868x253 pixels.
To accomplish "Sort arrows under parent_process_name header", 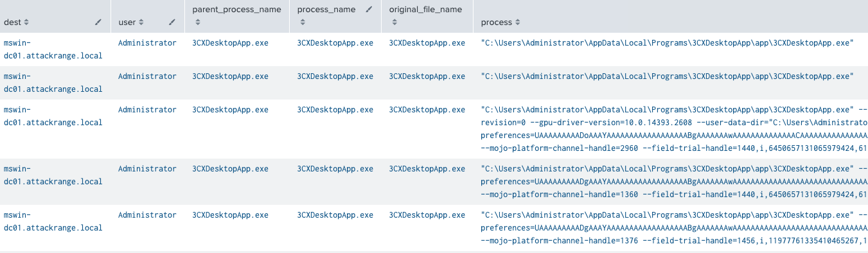I will tap(198, 22).
